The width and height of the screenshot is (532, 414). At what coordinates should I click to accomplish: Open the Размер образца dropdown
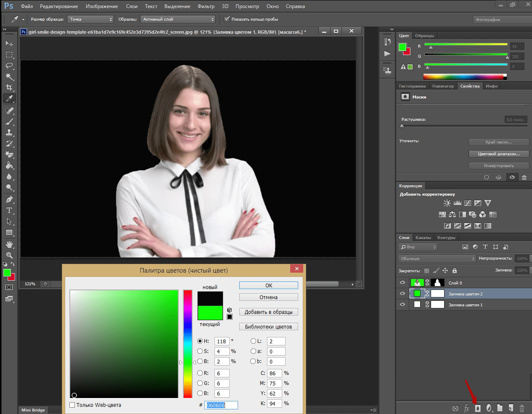point(90,19)
